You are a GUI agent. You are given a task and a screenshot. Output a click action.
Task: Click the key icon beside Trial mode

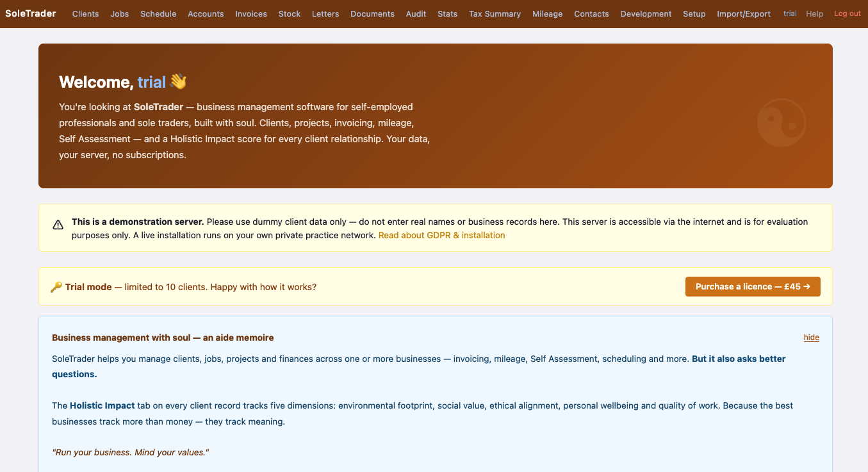pos(56,287)
